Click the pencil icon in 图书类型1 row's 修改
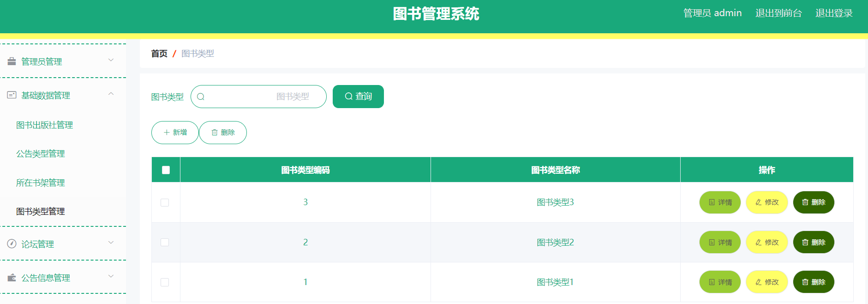 (758, 282)
